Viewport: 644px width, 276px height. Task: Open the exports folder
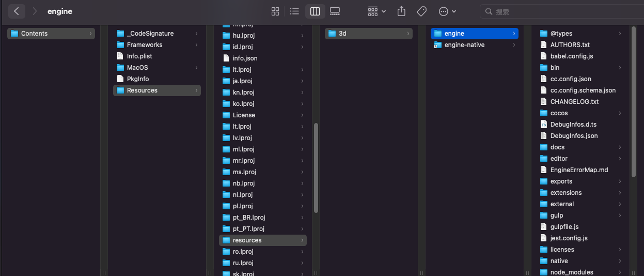[580, 181]
